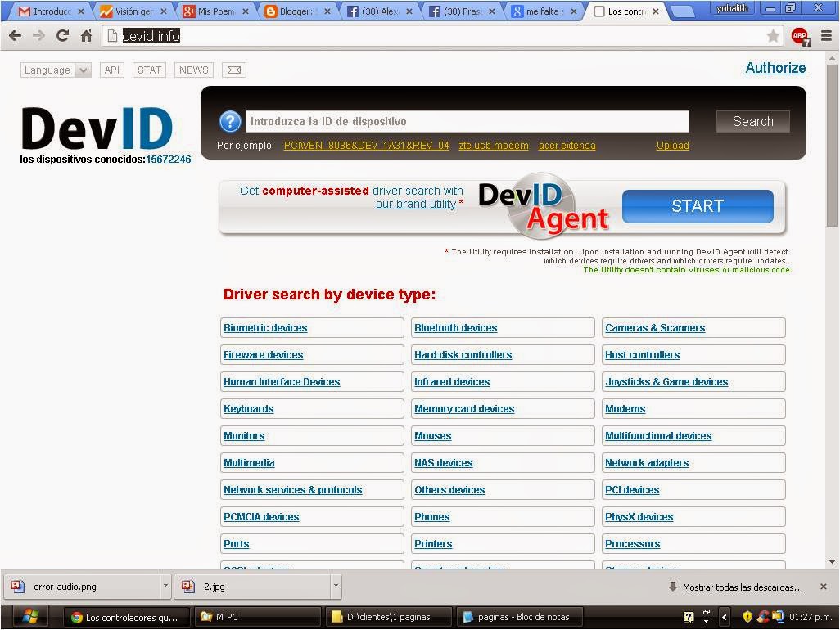Click the zte usb modem example link

pyautogui.click(x=494, y=146)
